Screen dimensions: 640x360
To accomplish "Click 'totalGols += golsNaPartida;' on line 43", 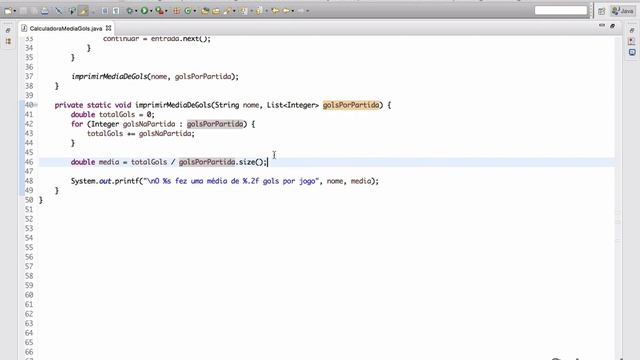I will [x=141, y=133].
